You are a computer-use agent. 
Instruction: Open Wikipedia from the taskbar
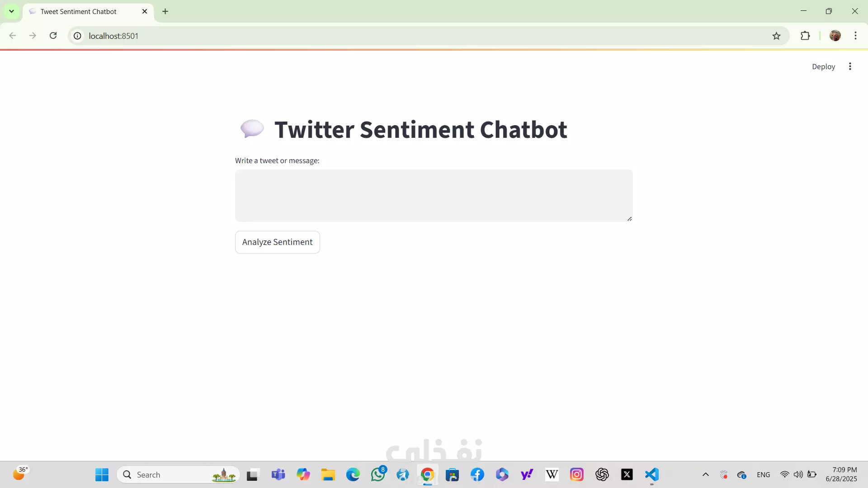tap(552, 474)
